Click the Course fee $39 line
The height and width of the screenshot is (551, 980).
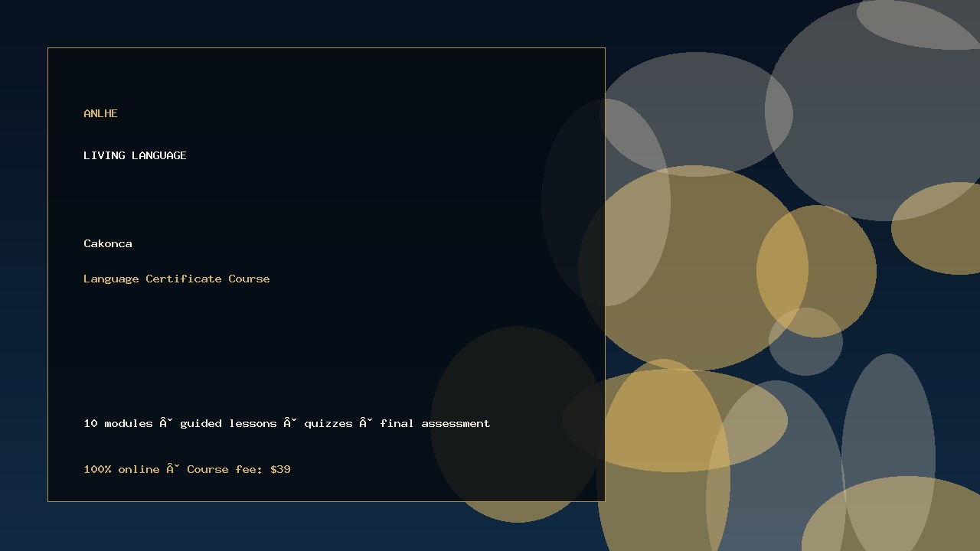point(188,469)
